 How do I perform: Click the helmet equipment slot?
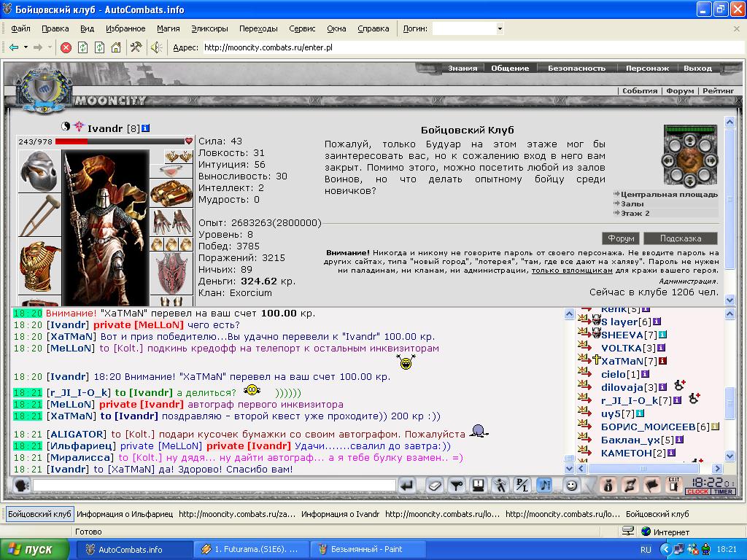coord(39,171)
